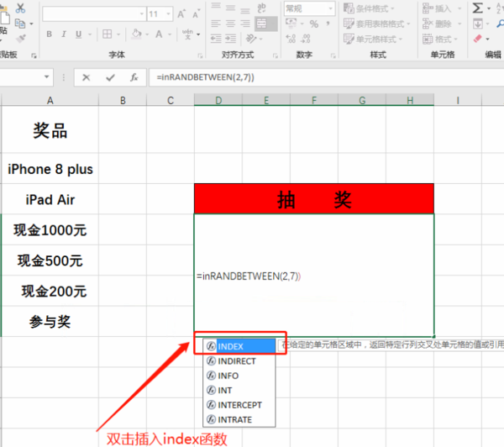The height and width of the screenshot is (447, 504).
Task: Open the borders dropdown arrow
Action: click(x=118, y=34)
